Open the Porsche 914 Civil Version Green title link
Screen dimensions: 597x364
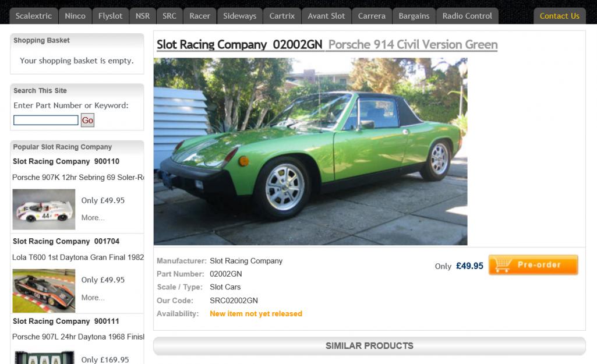[413, 44]
